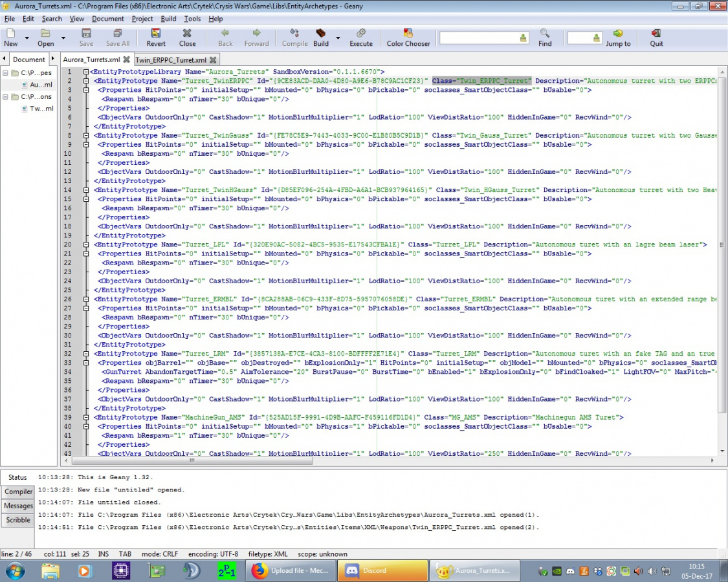Click the Find magnifier icon
The image size is (728, 582).
coord(545,34)
